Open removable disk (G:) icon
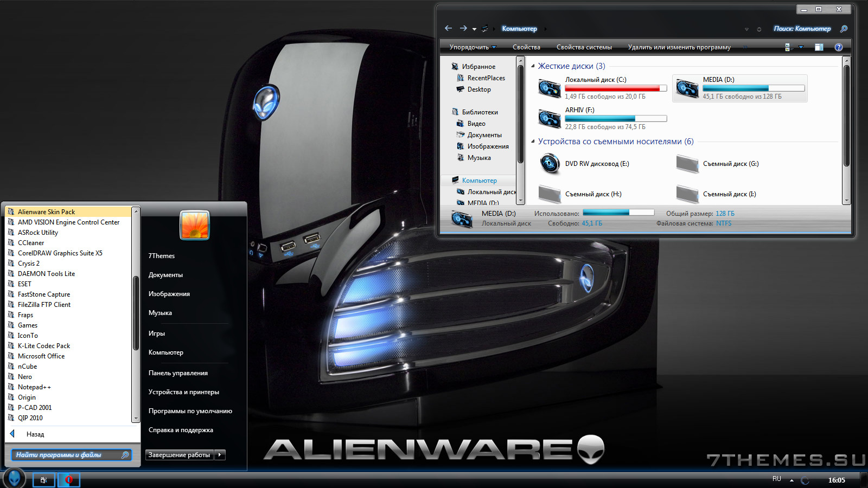868x488 pixels. click(687, 163)
